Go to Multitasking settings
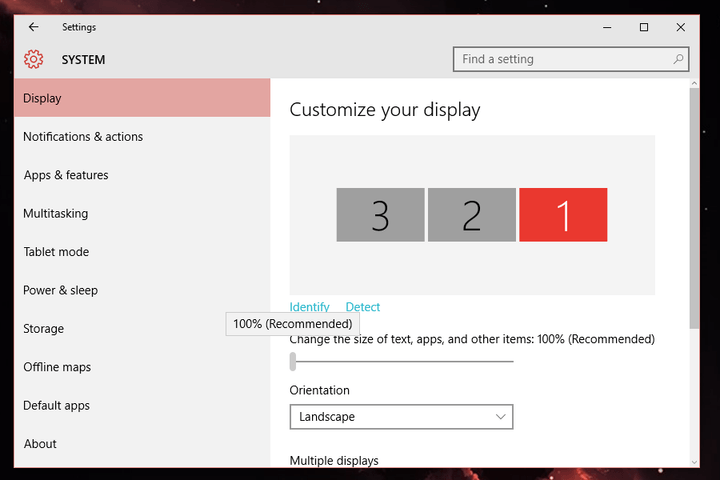Screen dimensions: 720x480 tap(142, 214)
